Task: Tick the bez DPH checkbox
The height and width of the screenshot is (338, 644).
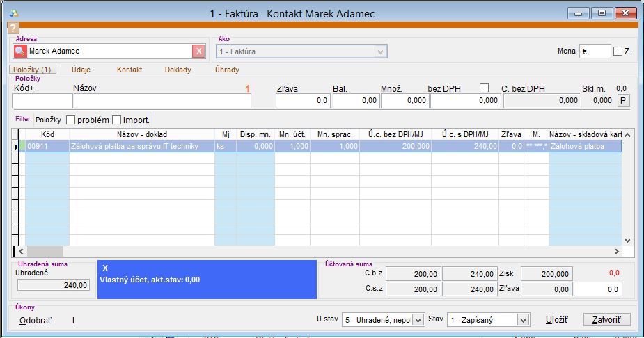Action: pyautogui.click(x=485, y=88)
